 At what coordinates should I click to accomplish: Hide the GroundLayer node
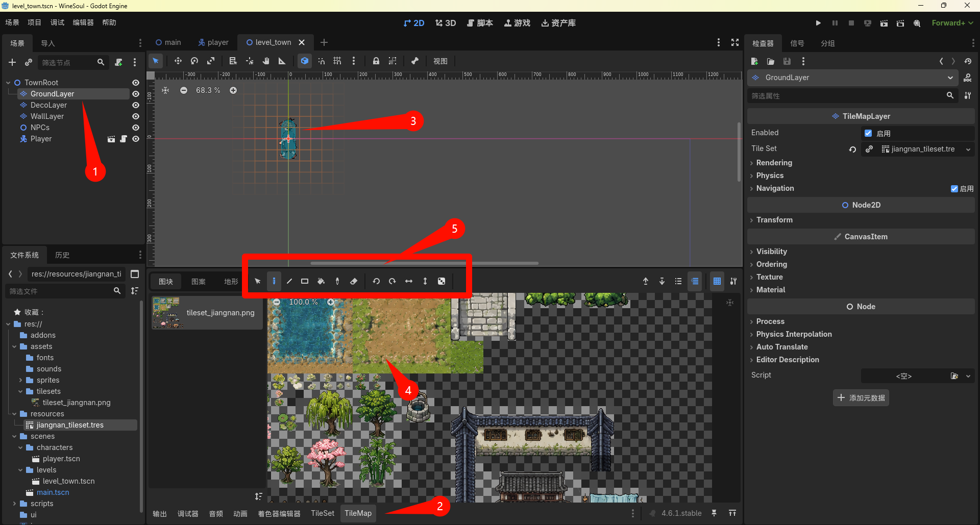pyautogui.click(x=136, y=94)
